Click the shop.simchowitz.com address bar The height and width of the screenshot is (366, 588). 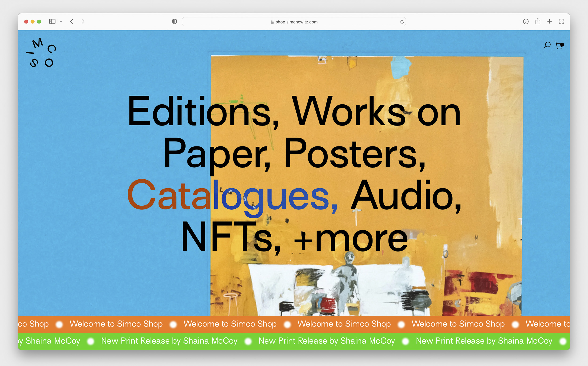click(x=294, y=22)
